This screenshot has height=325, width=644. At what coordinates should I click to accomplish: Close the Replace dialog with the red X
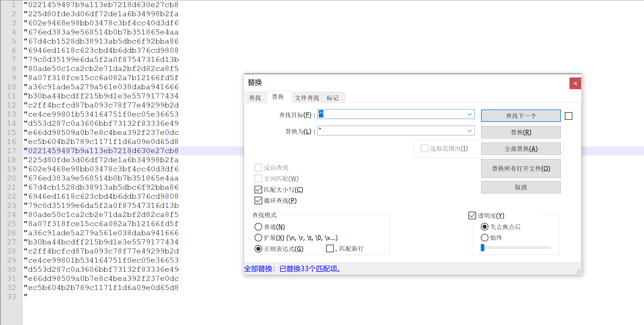(x=575, y=83)
